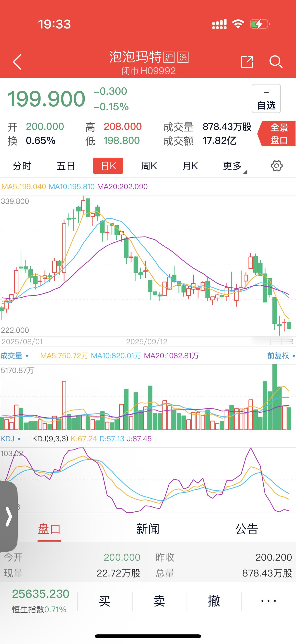Open the 新闻 news tab
296x644 pixels.
point(148,529)
